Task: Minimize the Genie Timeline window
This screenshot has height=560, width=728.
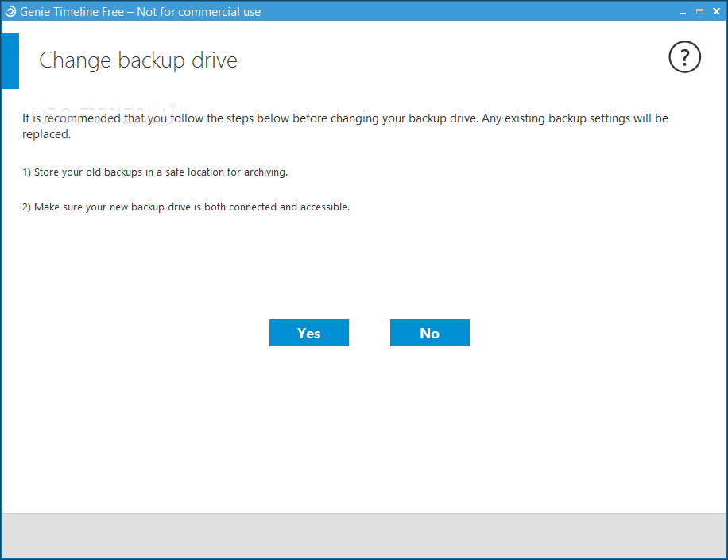Action: coord(683,12)
